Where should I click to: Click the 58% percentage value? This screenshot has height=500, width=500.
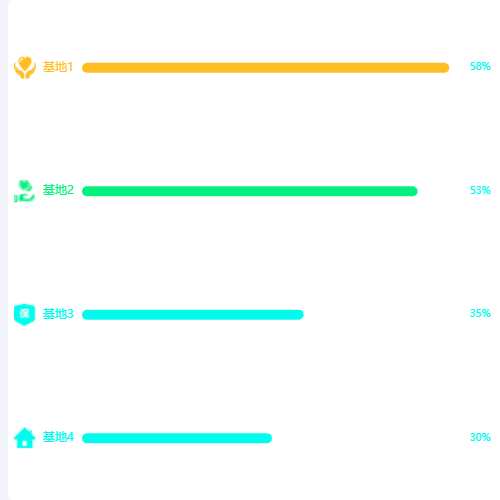tap(480, 66)
